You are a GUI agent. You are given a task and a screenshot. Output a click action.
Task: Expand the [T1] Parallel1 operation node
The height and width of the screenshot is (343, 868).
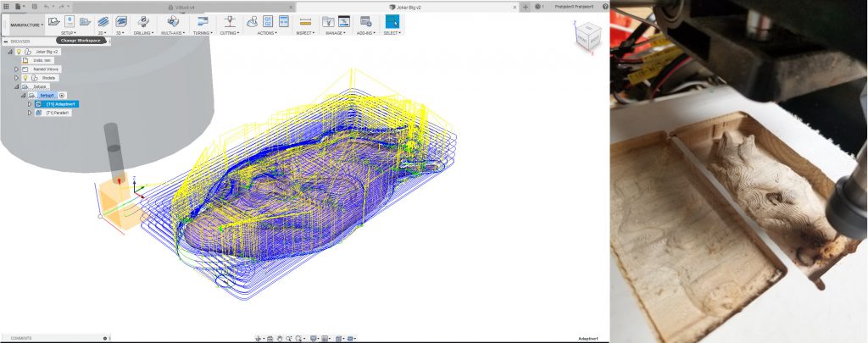coord(30,113)
